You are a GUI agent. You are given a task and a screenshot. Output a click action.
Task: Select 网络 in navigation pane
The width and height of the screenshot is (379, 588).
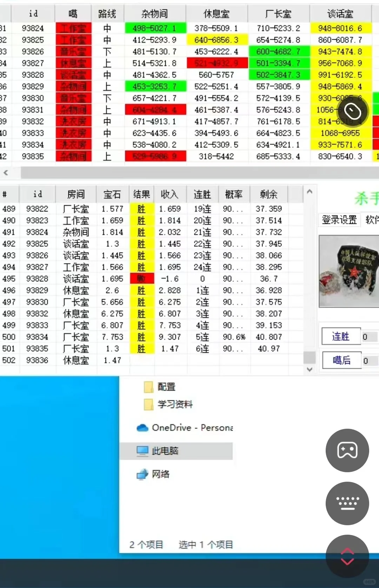[153, 474]
